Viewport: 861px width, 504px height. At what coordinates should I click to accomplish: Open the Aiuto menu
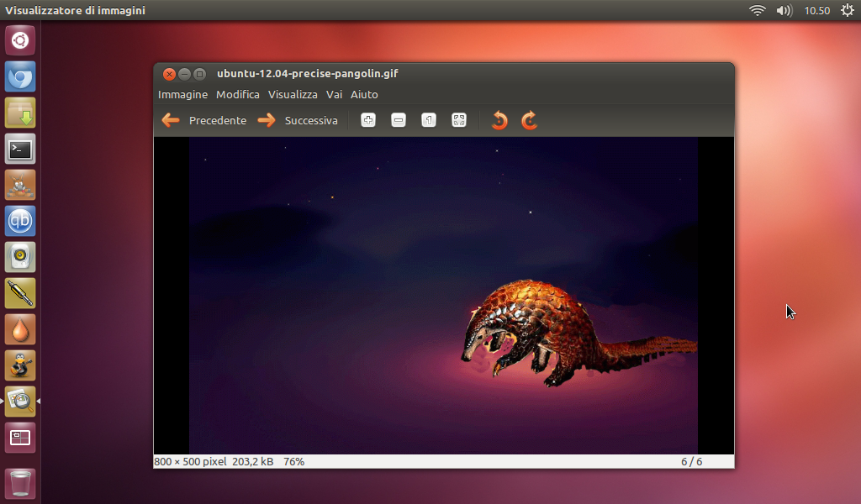coord(364,94)
